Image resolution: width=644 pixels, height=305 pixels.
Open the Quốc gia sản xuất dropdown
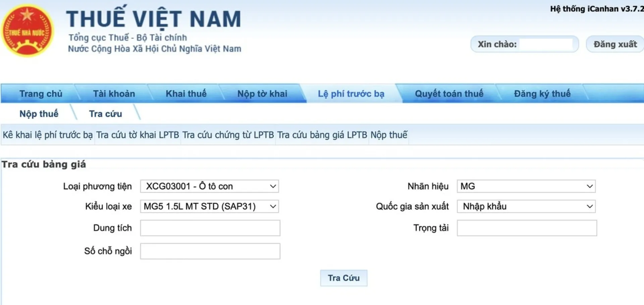525,206
